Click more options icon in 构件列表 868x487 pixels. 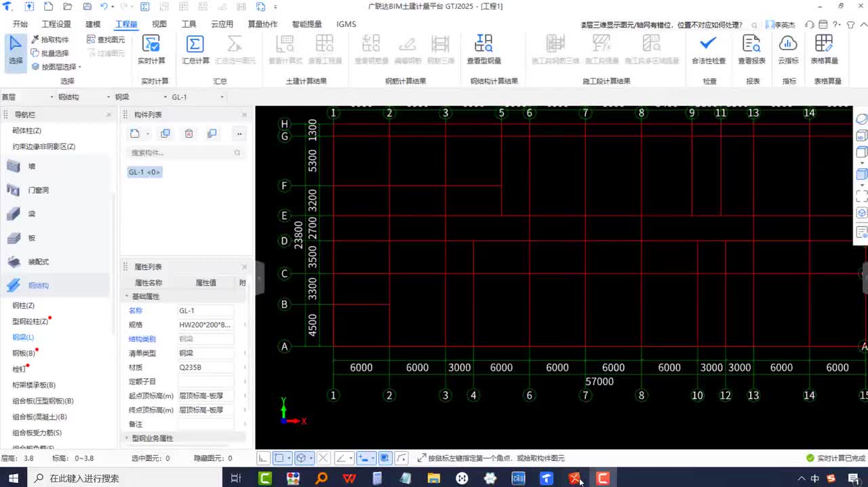click(239, 134)
